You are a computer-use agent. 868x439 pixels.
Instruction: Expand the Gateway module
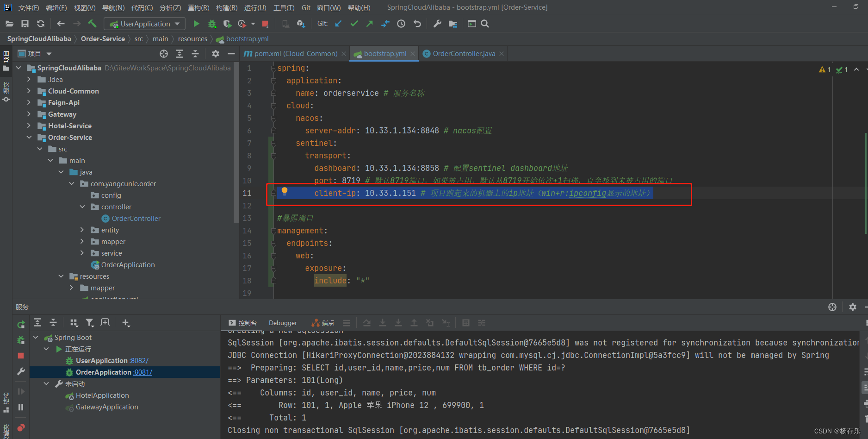tap(29, 114)
